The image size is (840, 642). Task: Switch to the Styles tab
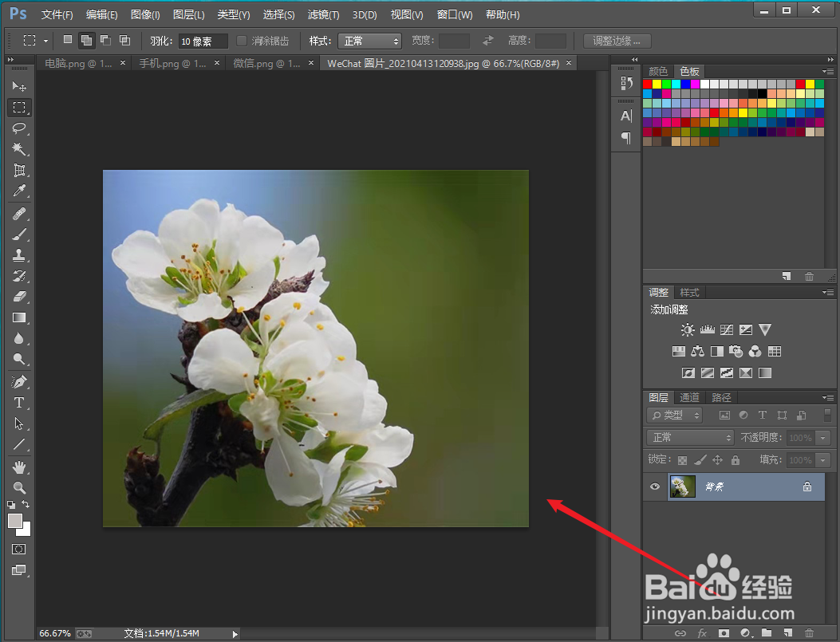(x=689, y=293)
